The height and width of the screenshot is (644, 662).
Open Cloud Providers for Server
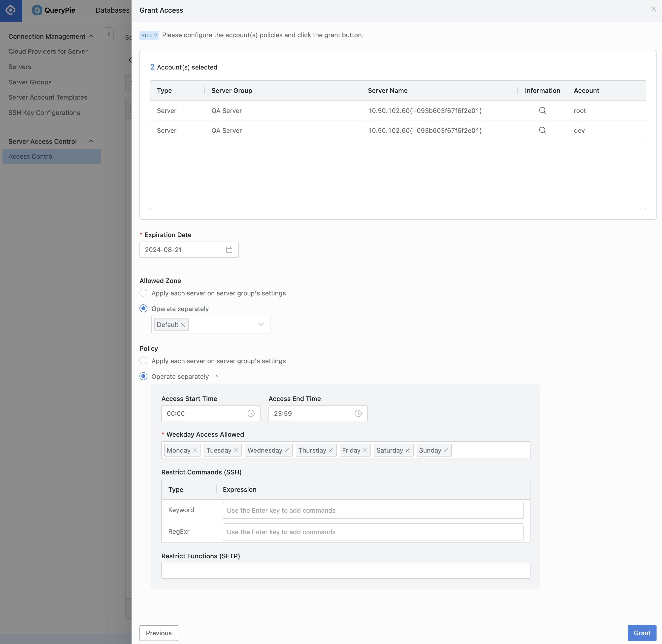(48, 51)
